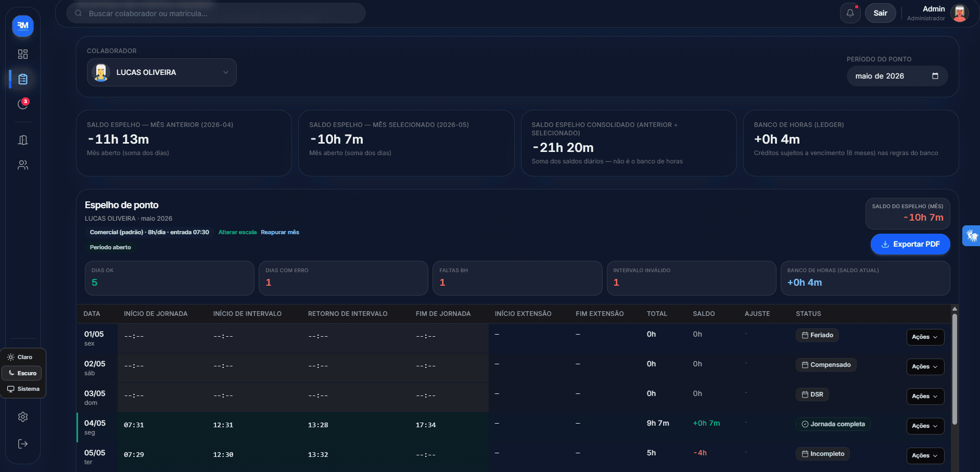This screenshot has height=472, width=980.
Task: Click 07:29 start time on 05/05
Action: coord(134,455)
